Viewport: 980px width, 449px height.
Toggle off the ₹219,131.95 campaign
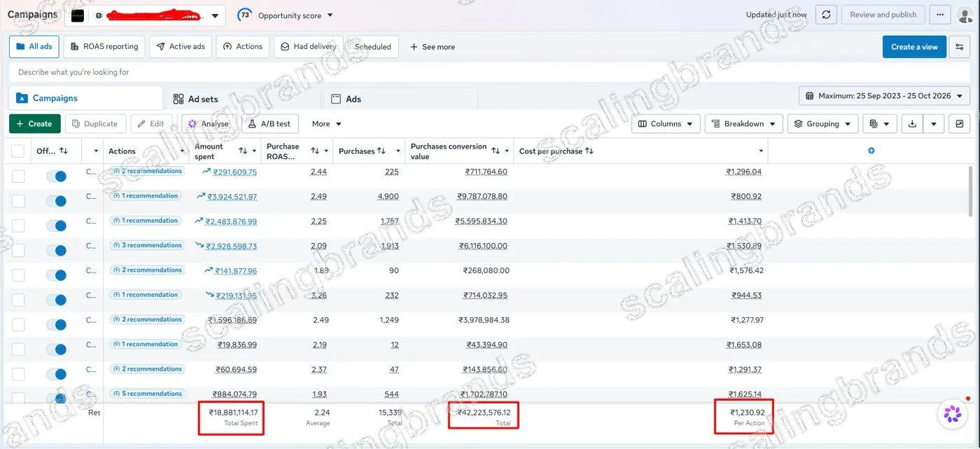57,300
